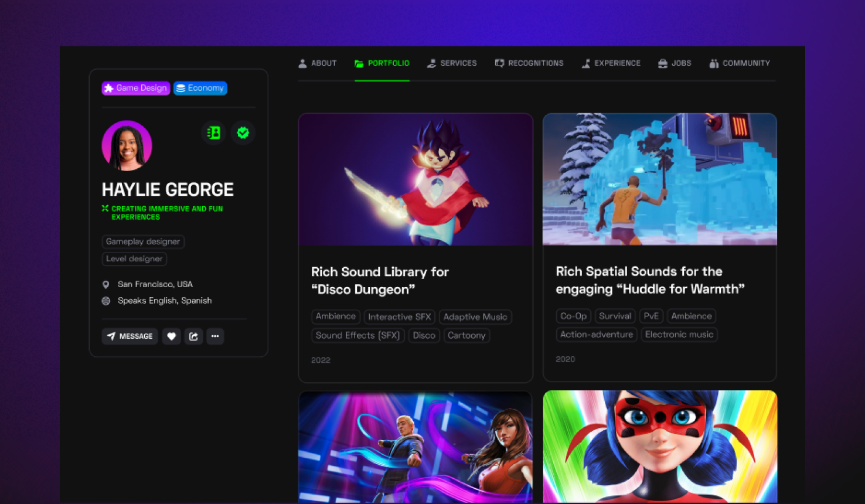Switch to the Portfolio tab

coord(382,63)
